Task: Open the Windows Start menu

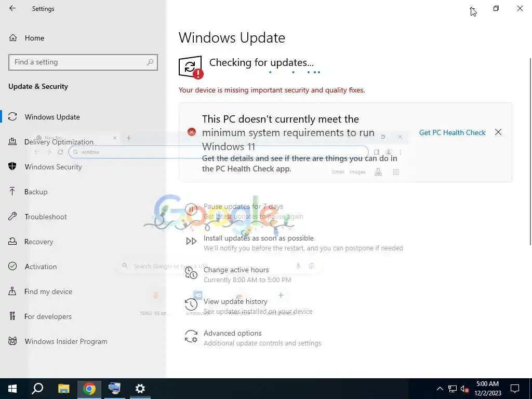Action: click(x=12, y=389)
